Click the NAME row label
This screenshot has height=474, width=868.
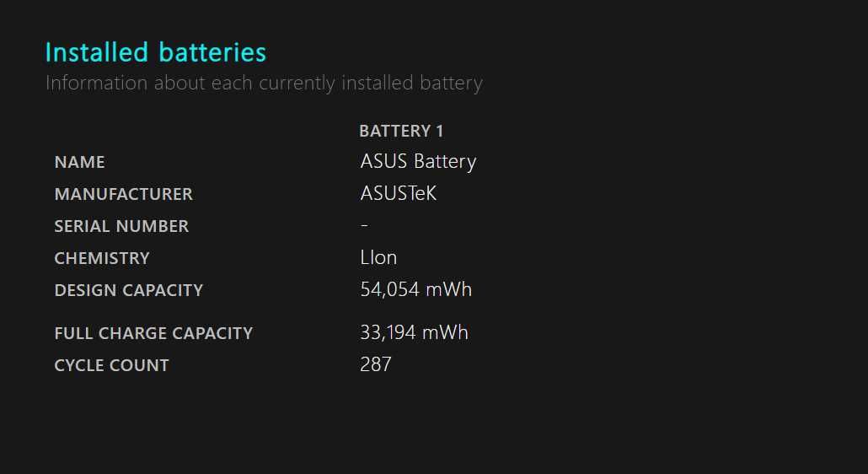click(x=80, y=162)
